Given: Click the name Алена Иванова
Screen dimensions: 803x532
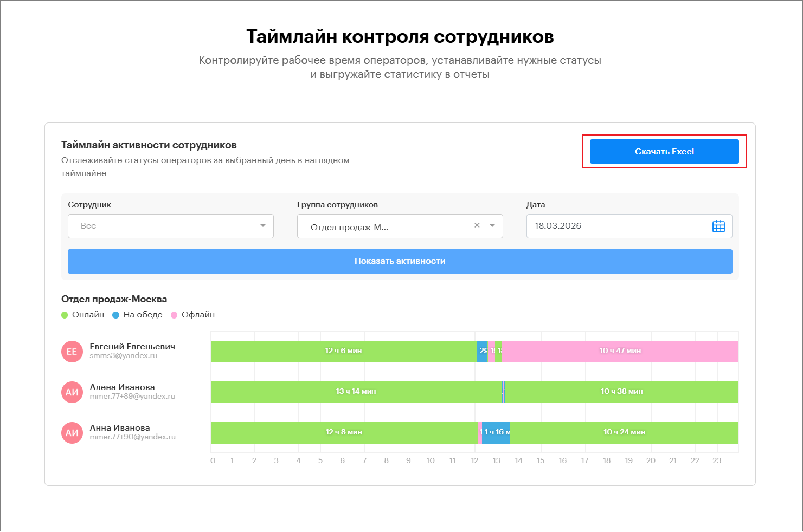Looking at the screenshot, I should [122, 387].
